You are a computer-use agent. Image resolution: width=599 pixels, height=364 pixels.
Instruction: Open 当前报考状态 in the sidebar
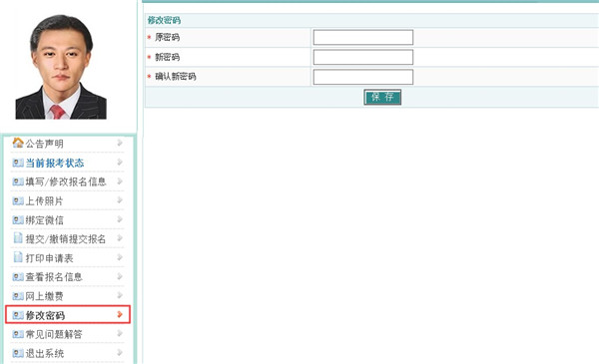pos(55,163)
